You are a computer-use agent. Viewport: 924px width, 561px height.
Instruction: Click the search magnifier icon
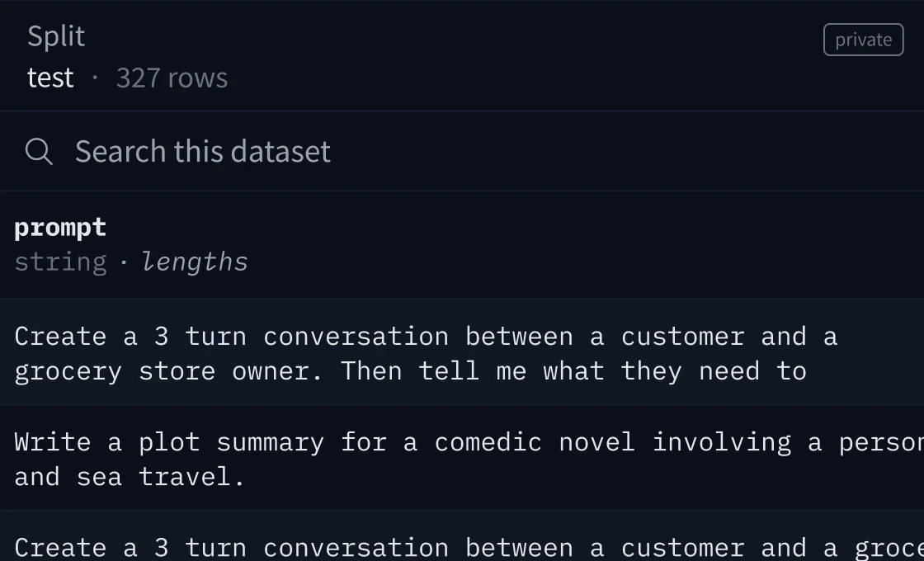[x=39, y=151]
